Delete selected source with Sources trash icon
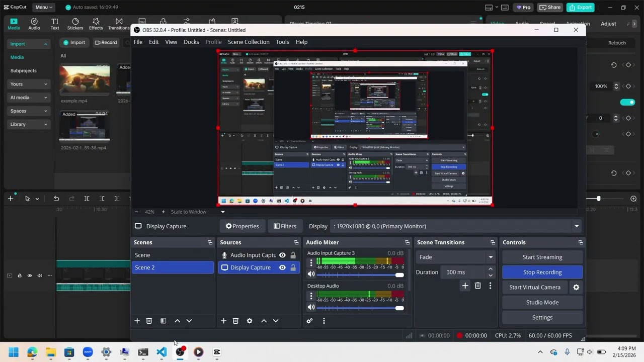644x362 pixels. click(x=235, y=321)
